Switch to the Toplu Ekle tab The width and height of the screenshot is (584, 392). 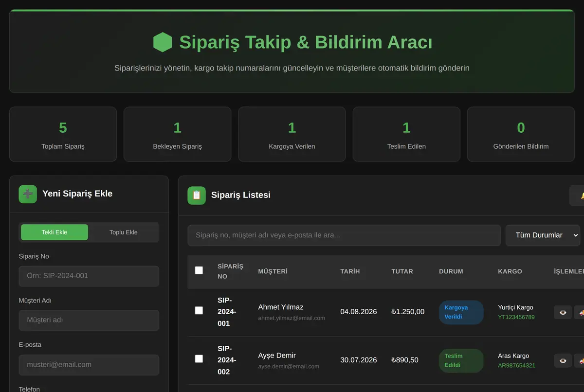pyautogui.click(x=124, y=232)
